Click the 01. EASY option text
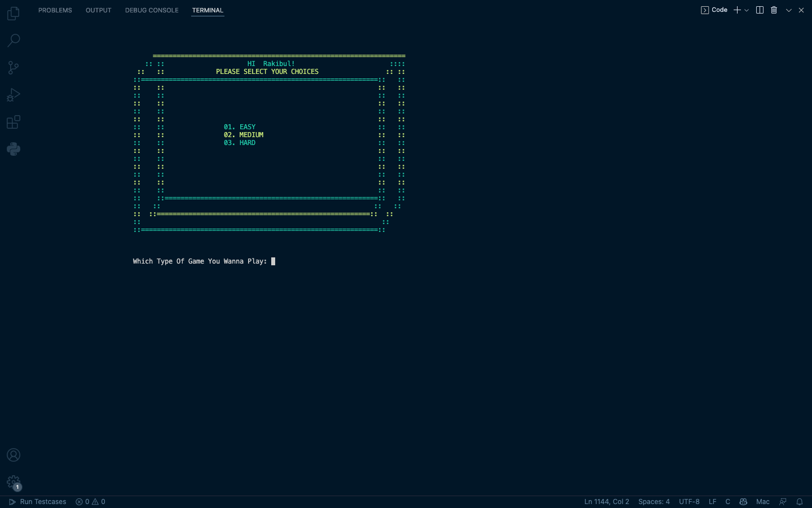 coord(240,127)
